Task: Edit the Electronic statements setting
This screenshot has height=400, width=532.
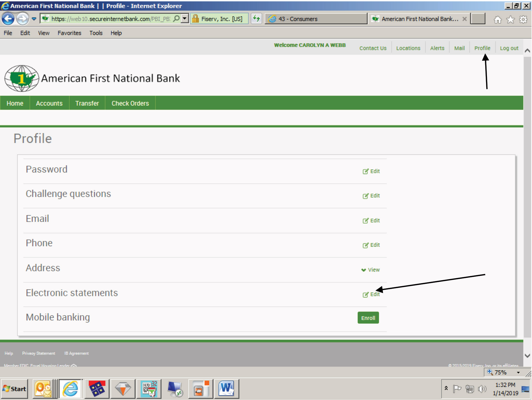Action: point(371,294)
